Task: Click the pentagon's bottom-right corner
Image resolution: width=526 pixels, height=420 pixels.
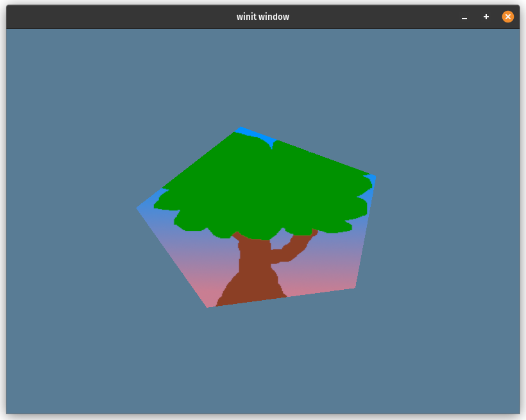Action: click(x=354, y=287)
